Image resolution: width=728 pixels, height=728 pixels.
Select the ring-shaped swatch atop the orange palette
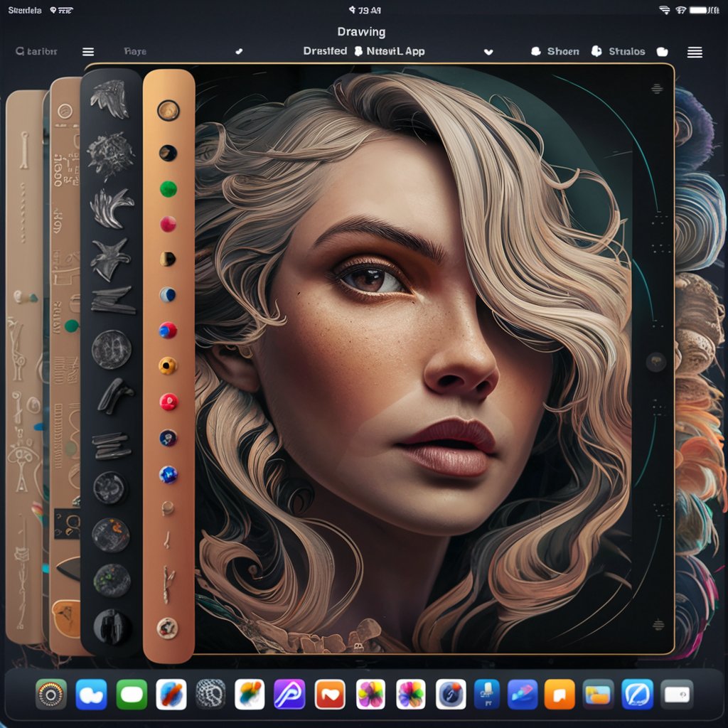tap(168, 110)
